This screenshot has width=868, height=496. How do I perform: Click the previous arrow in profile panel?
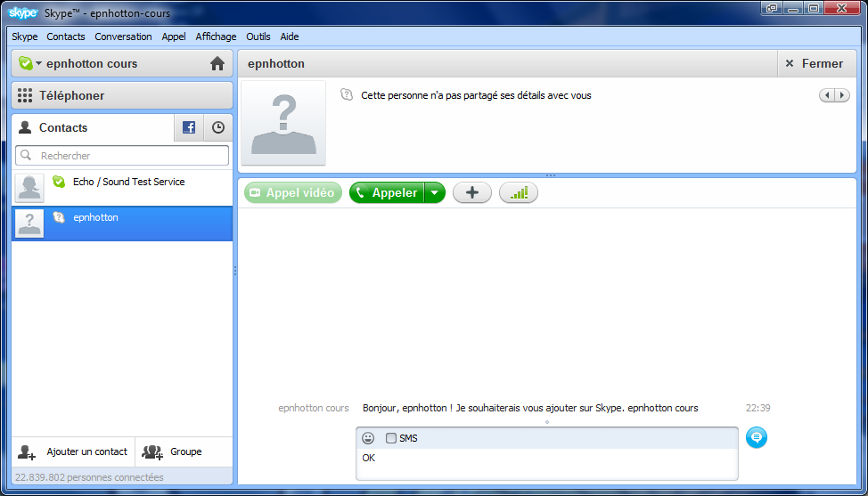click(x=827, y=95)
